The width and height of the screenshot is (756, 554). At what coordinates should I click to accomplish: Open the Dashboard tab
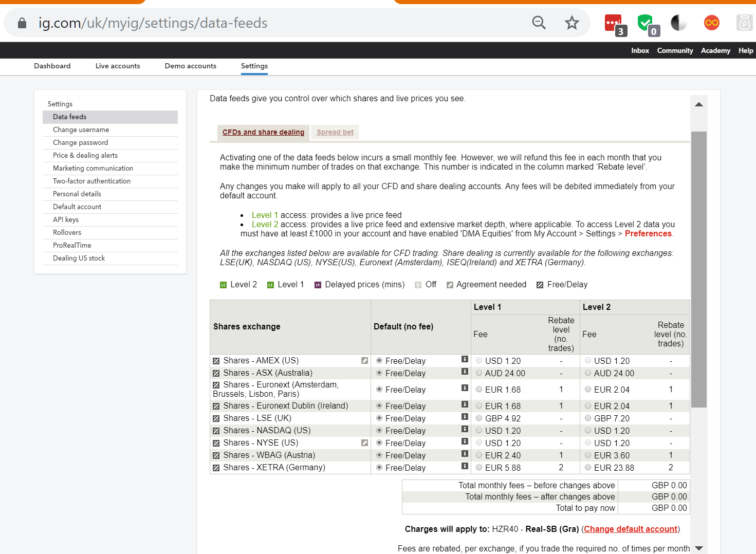coord(52,66)
